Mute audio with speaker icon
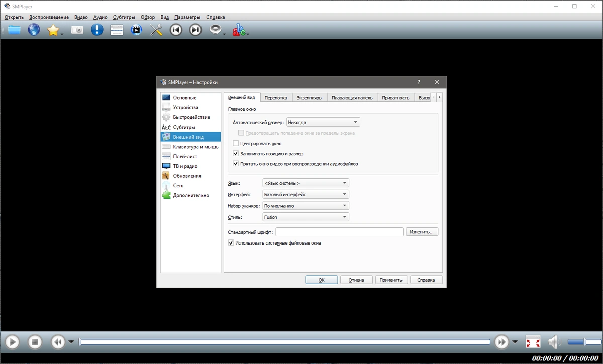Screen dimensions: 603x364 click(x=554, y=342)
